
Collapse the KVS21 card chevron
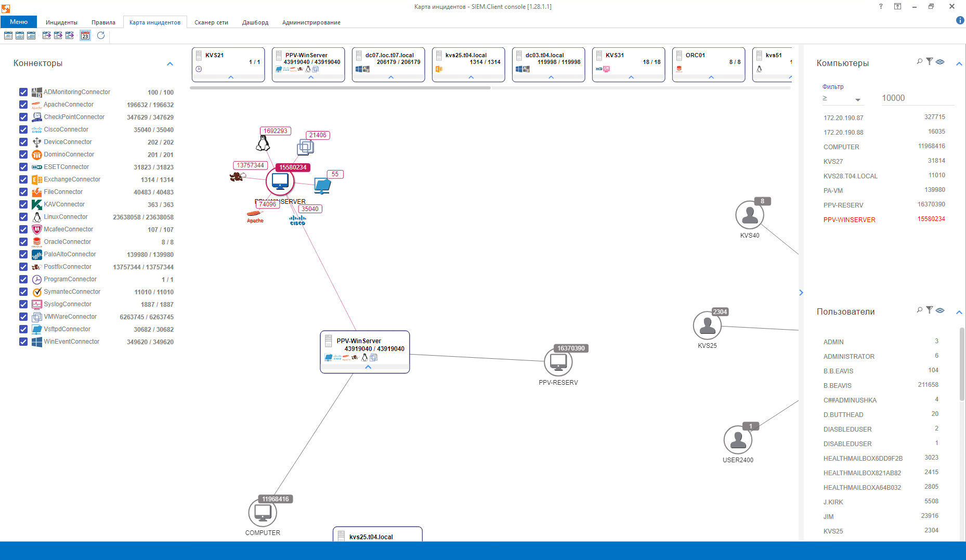tap(231, 77)
